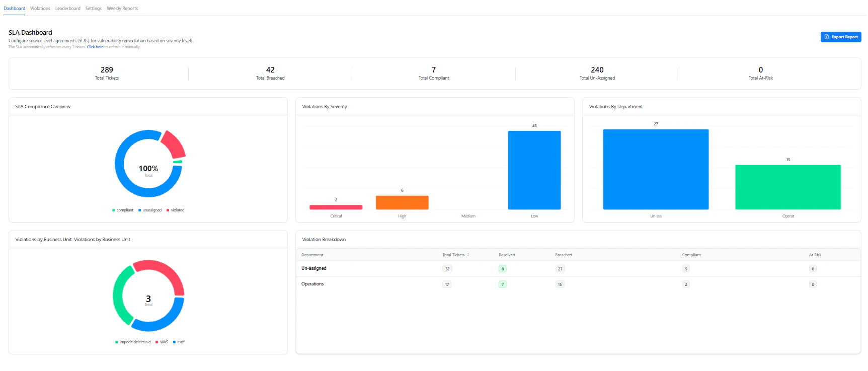Image resolution: width=868 pixels, height=371 pixels.
Task: Click the green compliant legend color square
Action: 113,210
